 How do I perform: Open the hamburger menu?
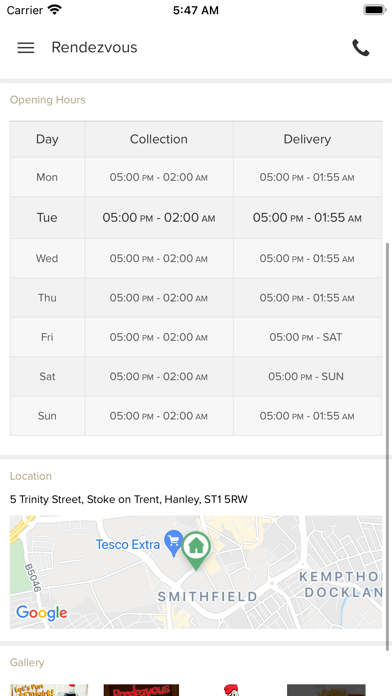[26, 48]
